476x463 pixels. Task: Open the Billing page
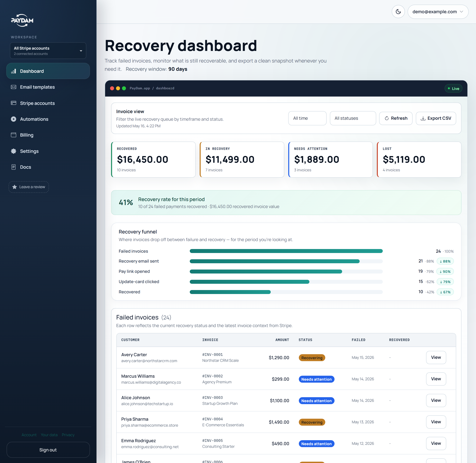click(x=48, y=135)
